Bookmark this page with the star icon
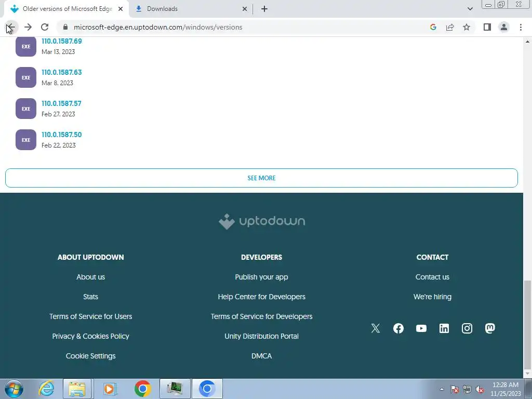Screen dimensions: 532x399 [x=467, y=27]
